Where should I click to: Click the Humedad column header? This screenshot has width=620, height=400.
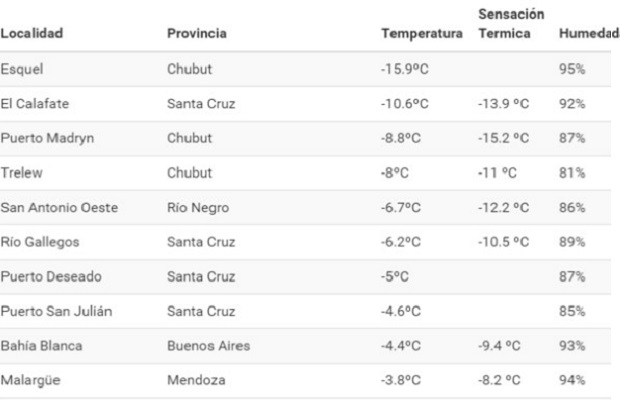589,34
